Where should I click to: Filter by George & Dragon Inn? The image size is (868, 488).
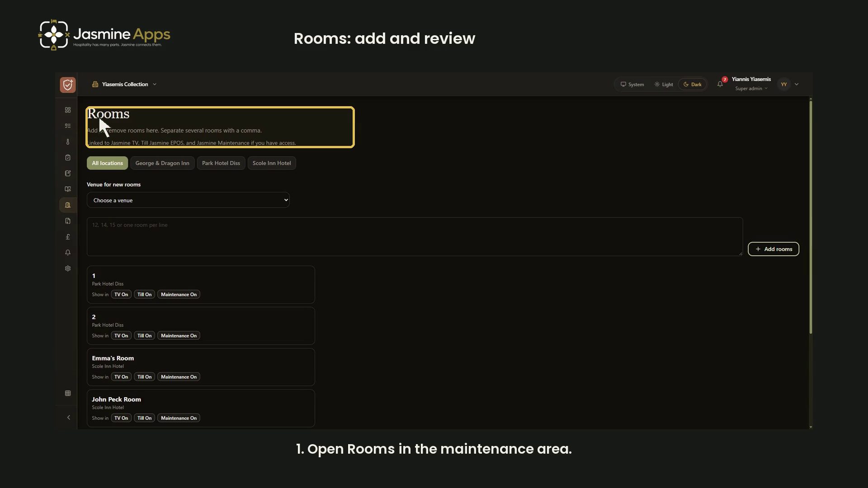[162, 163]
